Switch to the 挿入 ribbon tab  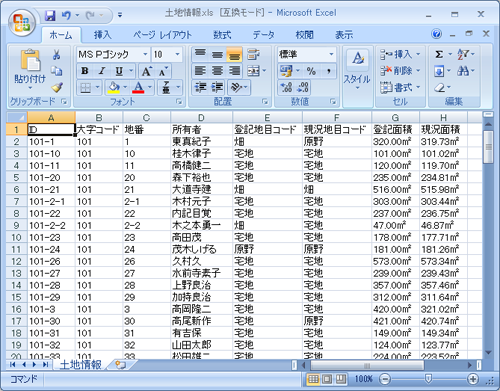[102, 35]
